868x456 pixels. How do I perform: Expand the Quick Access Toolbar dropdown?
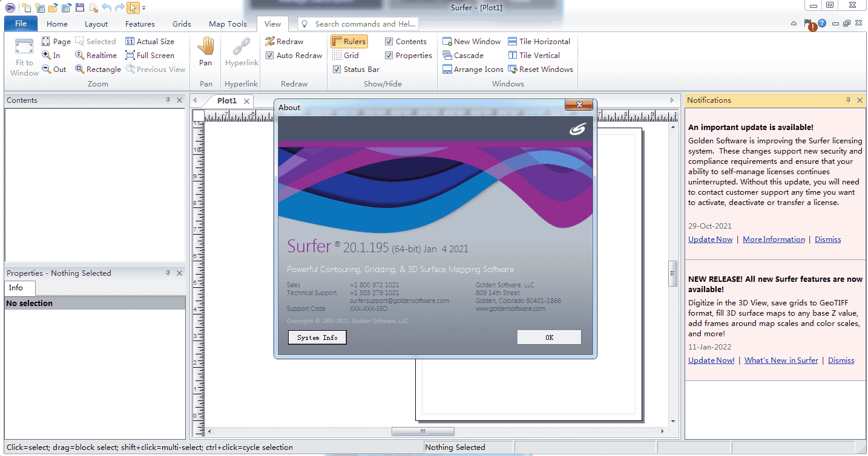click(x=144, y=8)
